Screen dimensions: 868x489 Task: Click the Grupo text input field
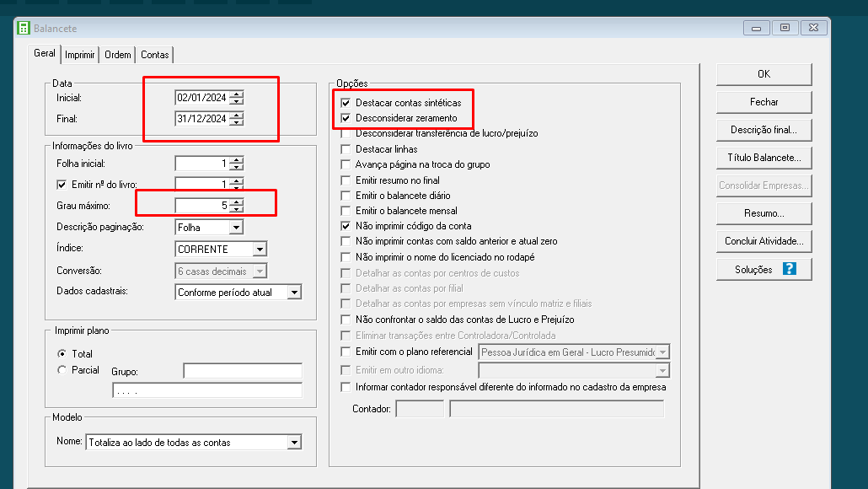(243, 371)
